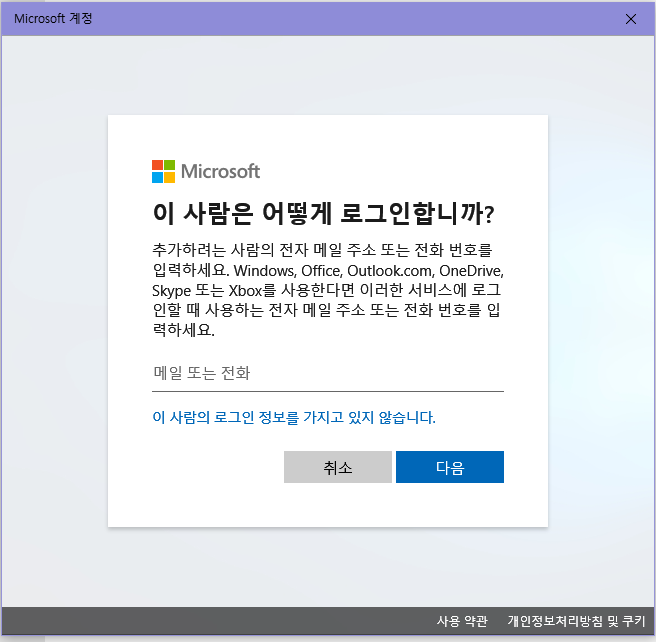
Task: Click the 취소 button
Action: pyautogui.click(x=338, y=467)
